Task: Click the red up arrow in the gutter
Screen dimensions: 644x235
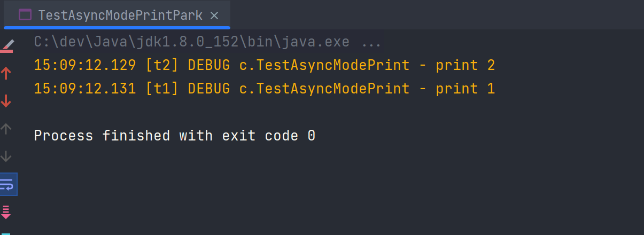Action: pos(6,73)
